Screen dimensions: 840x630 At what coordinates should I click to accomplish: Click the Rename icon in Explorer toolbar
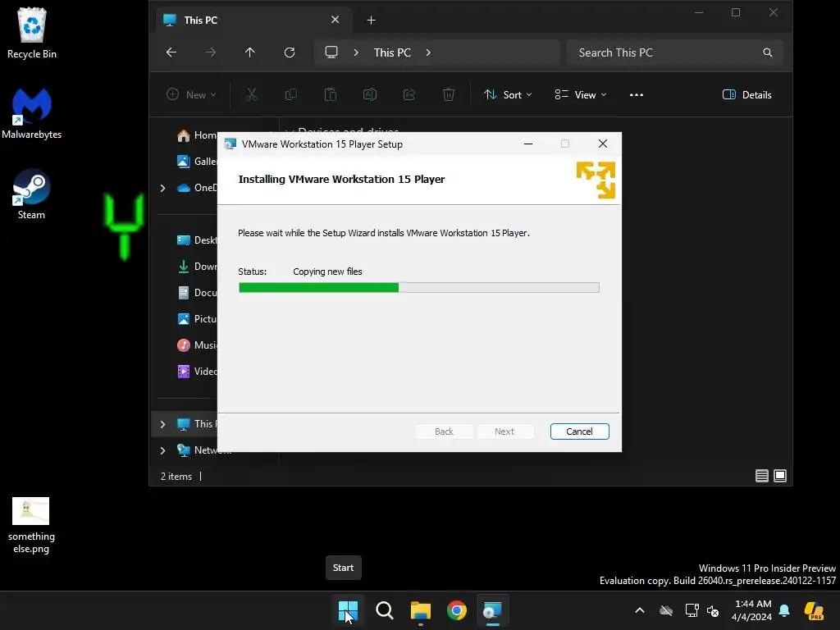point(370,95)
